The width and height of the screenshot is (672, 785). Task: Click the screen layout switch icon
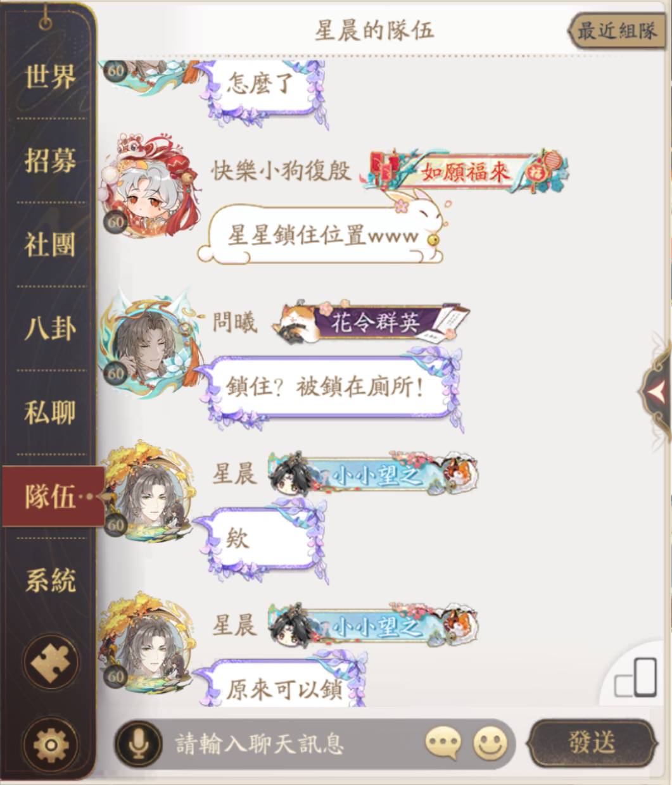[x=636, y=679]
